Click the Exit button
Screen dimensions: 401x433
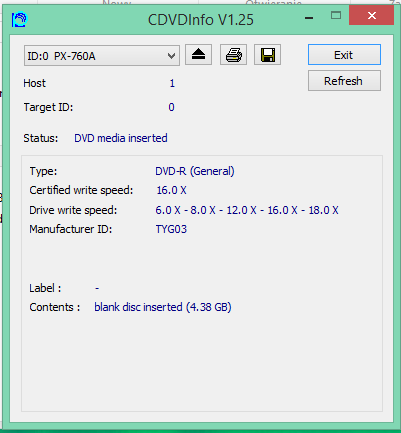pyautogui.click(x=344, y=55)
